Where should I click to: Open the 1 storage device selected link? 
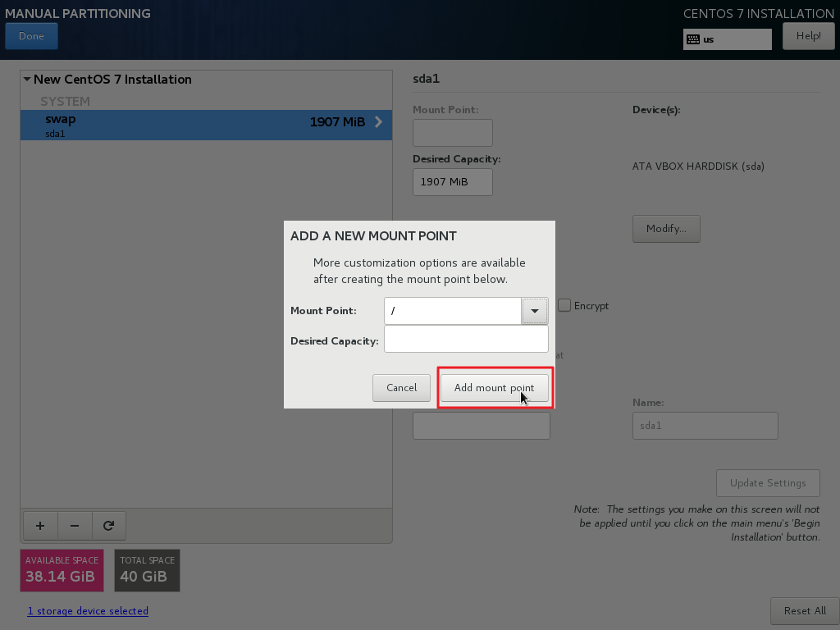[x=88, y=611]
